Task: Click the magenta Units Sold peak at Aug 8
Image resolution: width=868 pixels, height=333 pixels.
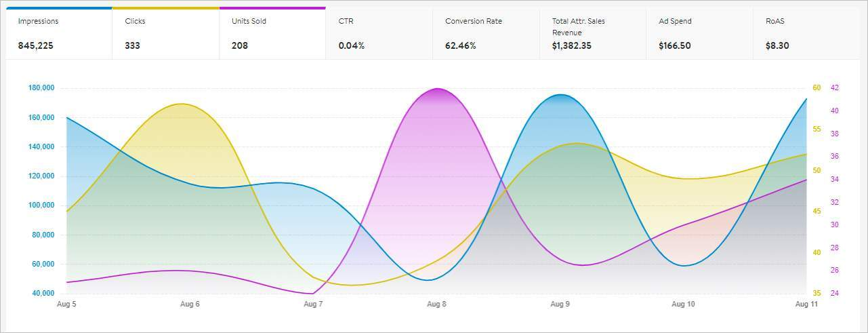Action: [x=437, y=89]
